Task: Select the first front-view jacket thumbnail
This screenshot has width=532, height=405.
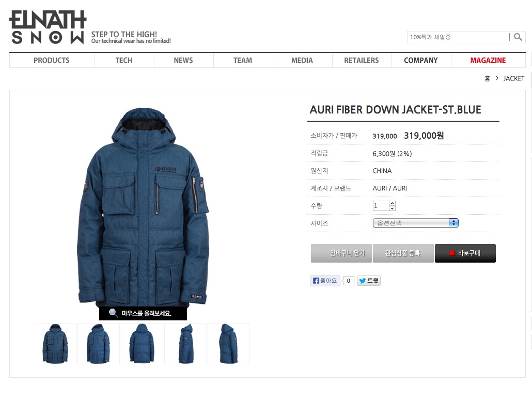Action: 55,344
